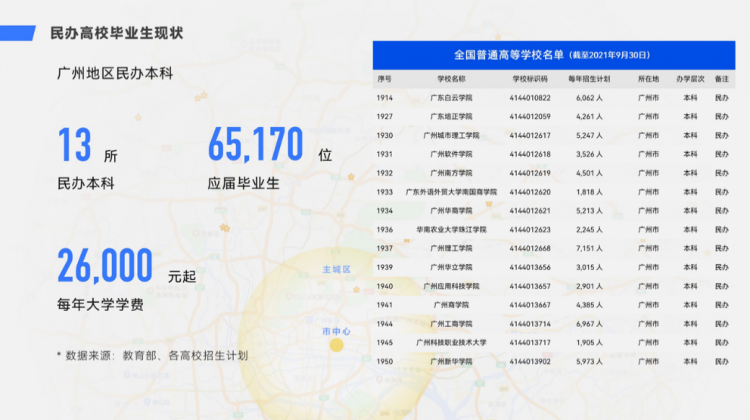
Task: Click school name '广州新华学院'
Action: coord(451,362)
